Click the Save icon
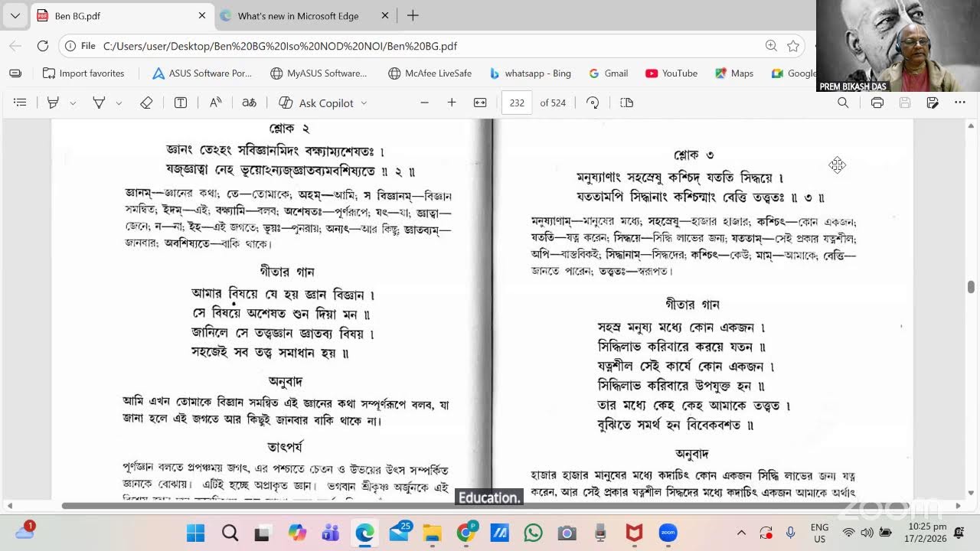The height and width of the screenshot is (551, 980). point(904,103)
